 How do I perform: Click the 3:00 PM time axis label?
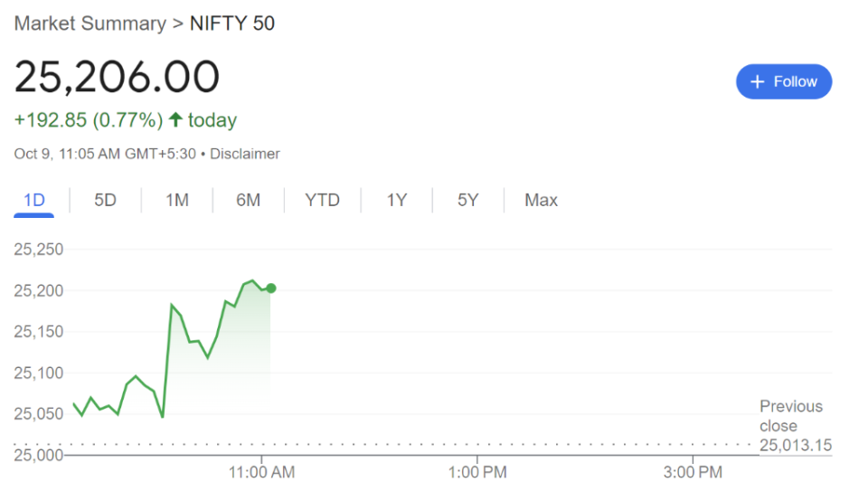(x=692, y=471)
